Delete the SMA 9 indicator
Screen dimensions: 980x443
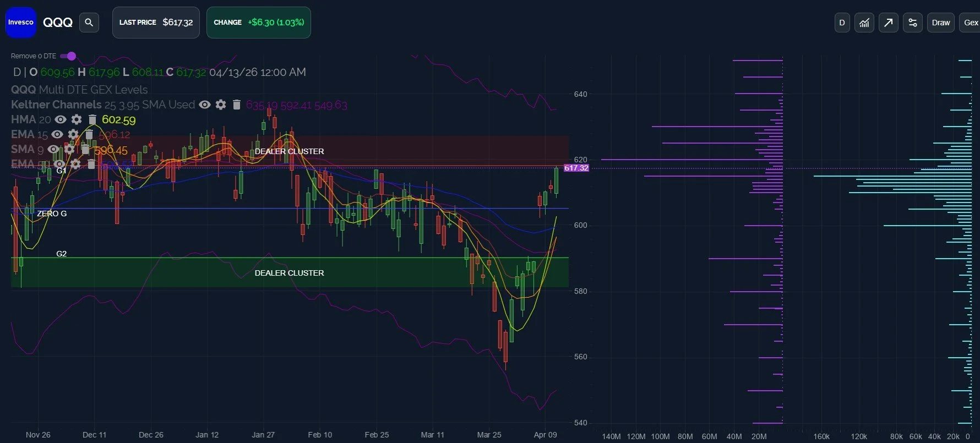pos(85,149)
